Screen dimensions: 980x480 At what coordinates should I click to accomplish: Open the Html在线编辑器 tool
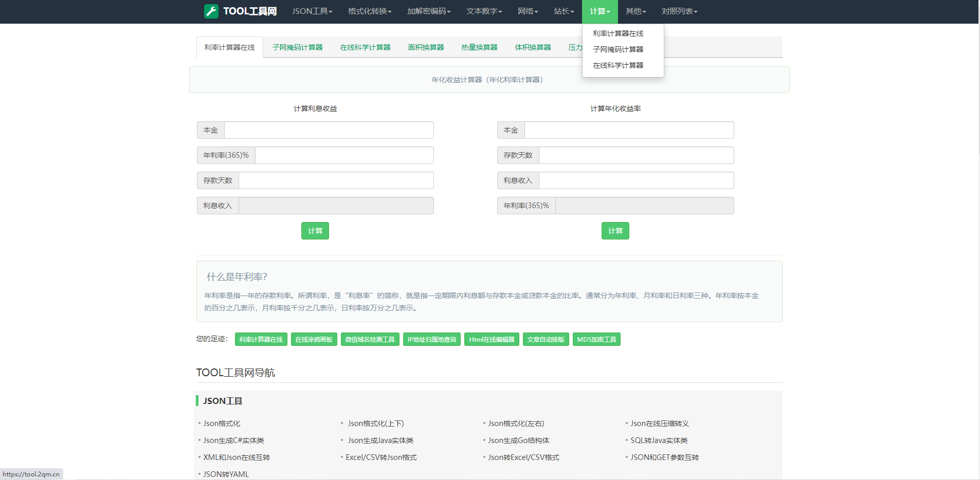(x=491, y=339)
